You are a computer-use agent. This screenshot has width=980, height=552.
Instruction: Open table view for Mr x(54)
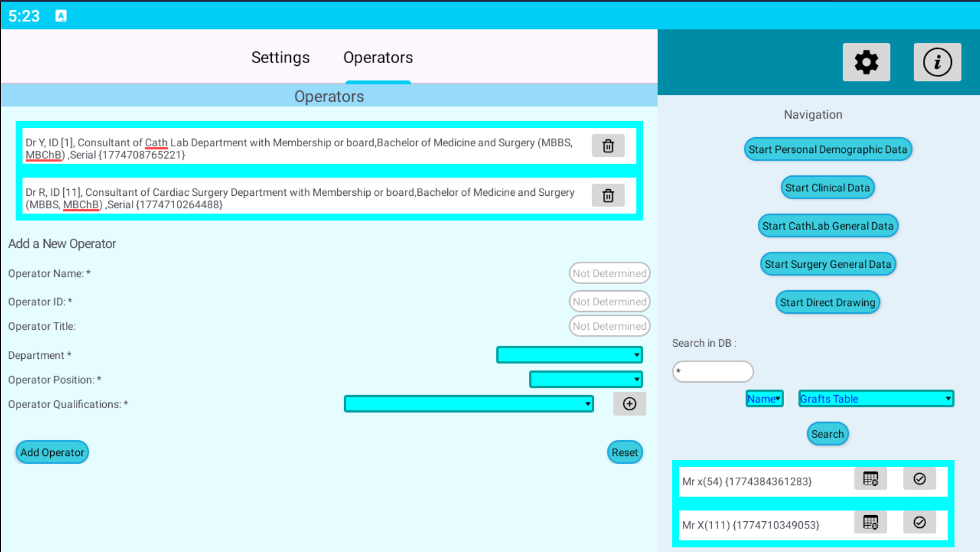coord(870,479)
